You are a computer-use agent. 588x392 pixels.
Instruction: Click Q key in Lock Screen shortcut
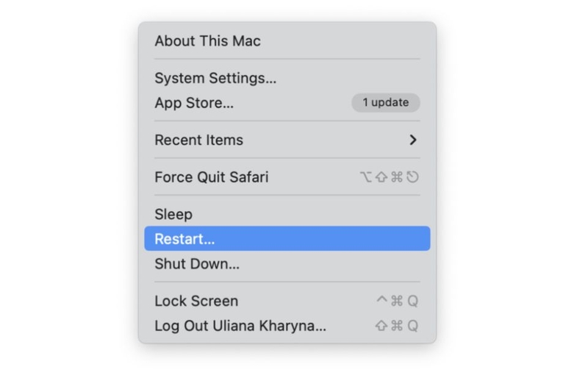pyautogui.click(x=412, y=301)
